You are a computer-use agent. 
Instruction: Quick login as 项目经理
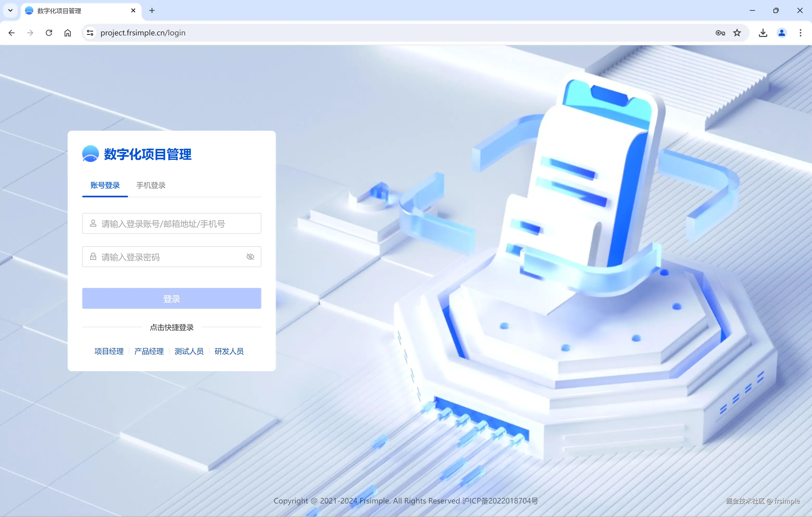tap(109, 351)
